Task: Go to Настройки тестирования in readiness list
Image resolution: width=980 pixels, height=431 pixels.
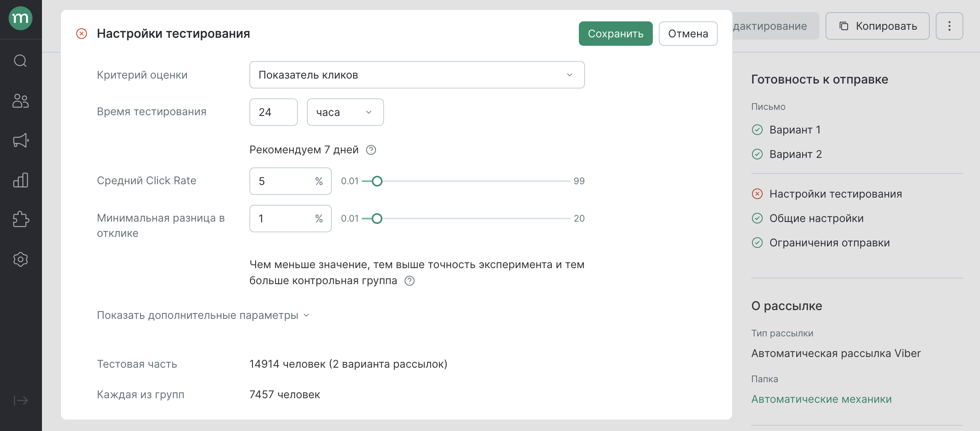Action: pos(835,194)
